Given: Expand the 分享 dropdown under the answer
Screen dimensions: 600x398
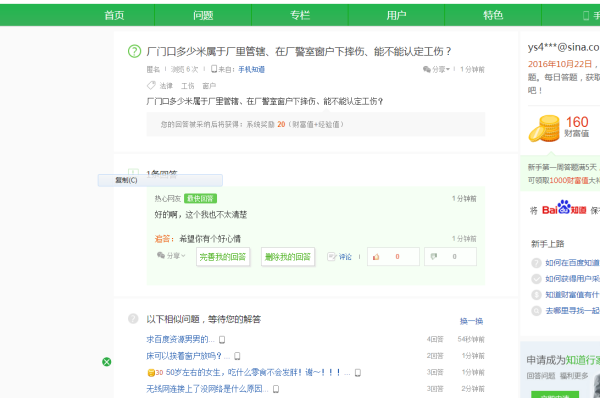Looking at the screenshot, I should pos(171,256).
